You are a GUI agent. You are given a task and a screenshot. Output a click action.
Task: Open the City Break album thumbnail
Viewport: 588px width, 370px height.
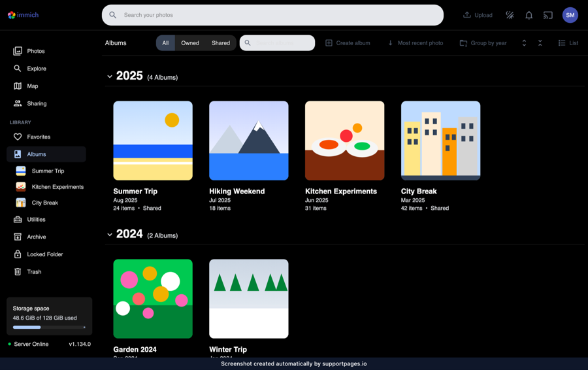pyautogui.click(x=440, y=141)
